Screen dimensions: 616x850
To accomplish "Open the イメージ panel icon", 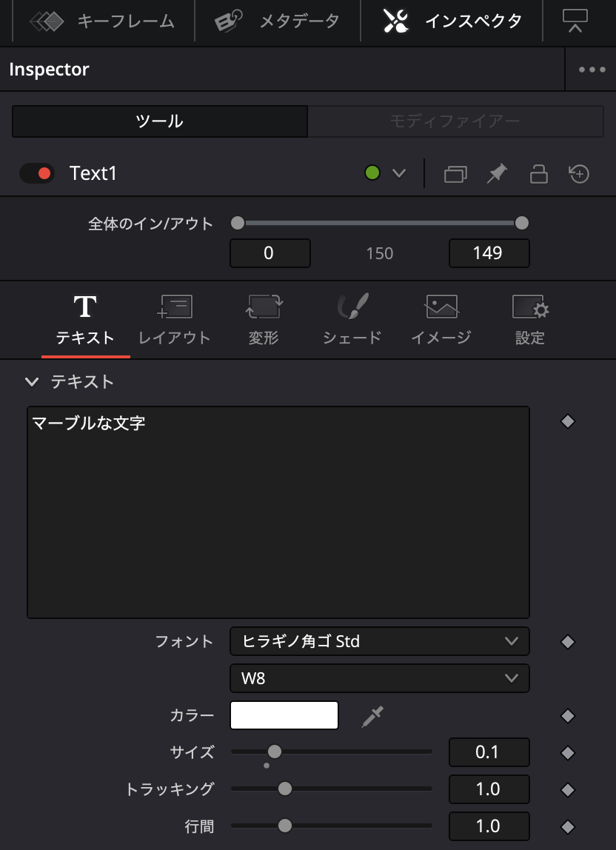I will [x=440, y=306].
